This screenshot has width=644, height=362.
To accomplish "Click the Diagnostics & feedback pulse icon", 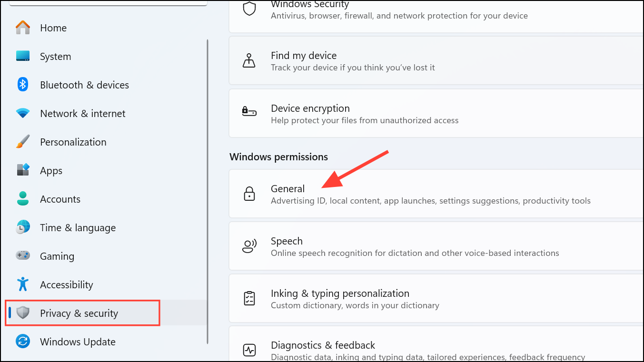I will point(249,350).
